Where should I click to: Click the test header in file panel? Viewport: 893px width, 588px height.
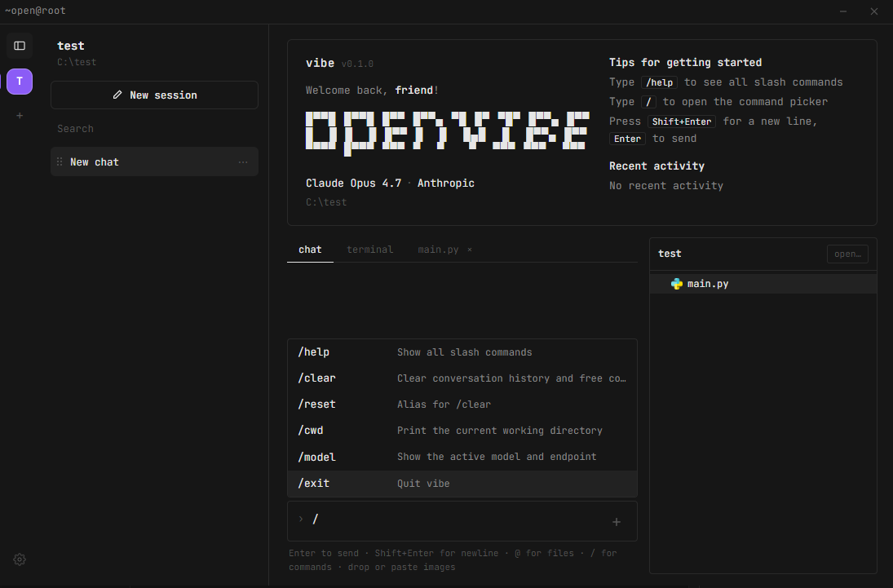coord(670,254)
